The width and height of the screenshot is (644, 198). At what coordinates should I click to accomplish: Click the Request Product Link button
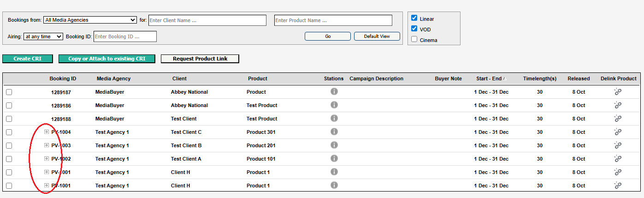(x=200, y=59)
